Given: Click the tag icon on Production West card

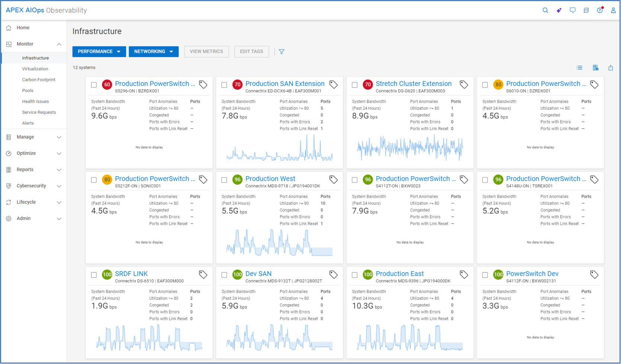Looking at the screenshot, I should tap(333, 180).
